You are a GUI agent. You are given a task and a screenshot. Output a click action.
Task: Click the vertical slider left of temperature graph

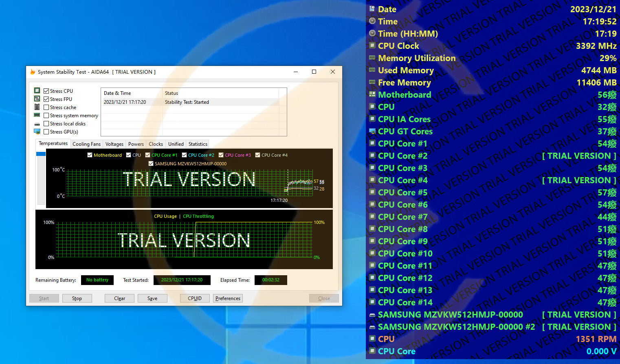41,178
